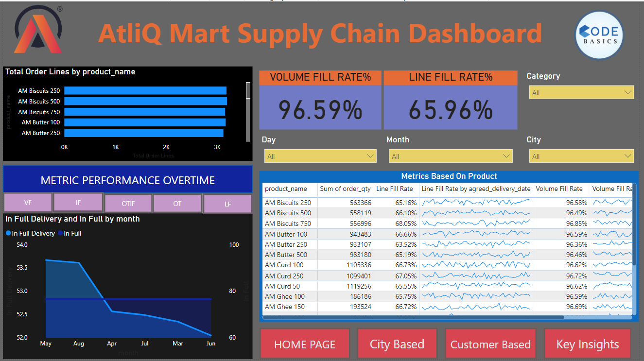Click the In Full Delivery legend marker
Viewport: 644px width, 361px height.
click(8, 233)
